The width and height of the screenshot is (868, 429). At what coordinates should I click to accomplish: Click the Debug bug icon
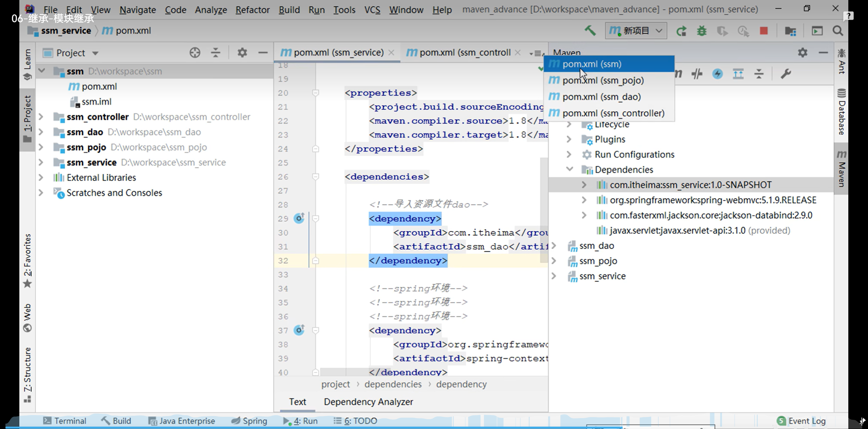click(702, 31)
